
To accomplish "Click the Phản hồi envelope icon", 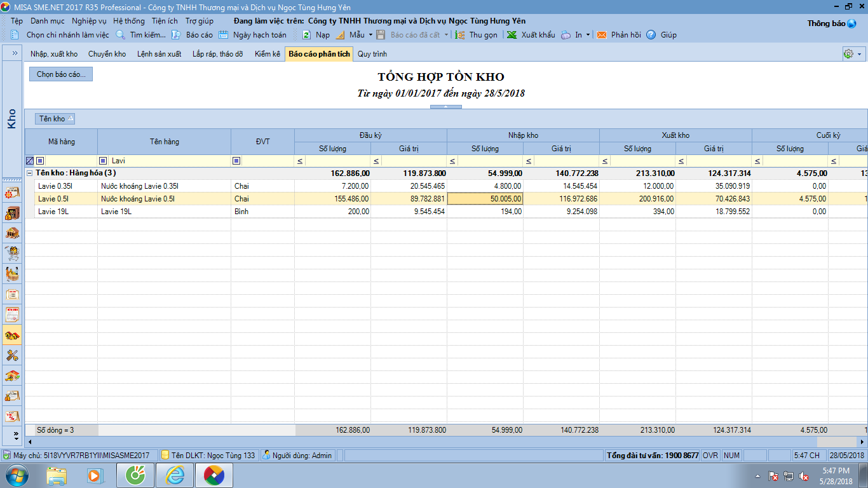I will 601,35.
